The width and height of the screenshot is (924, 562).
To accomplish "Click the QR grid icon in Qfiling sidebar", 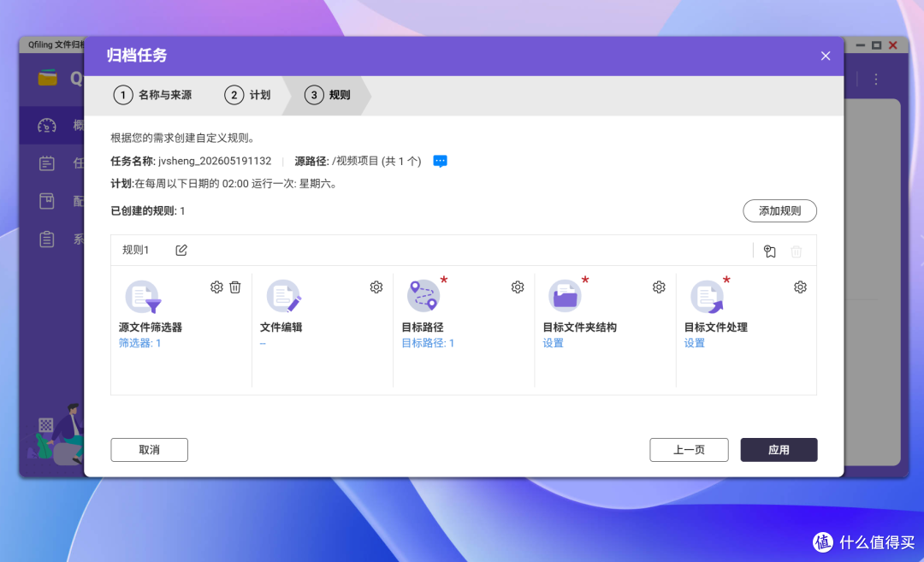I will (46, 425).
